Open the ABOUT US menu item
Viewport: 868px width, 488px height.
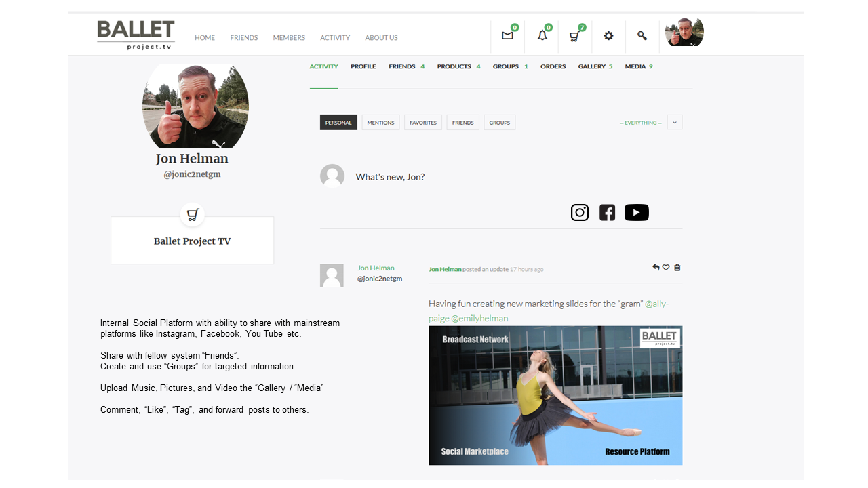pyautogui.click(x=381, y=38)
